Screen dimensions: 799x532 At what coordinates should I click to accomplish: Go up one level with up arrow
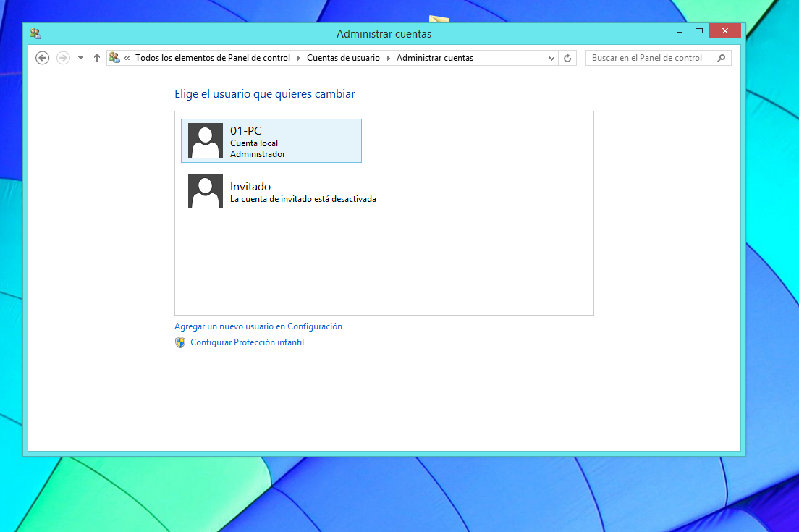97,58
